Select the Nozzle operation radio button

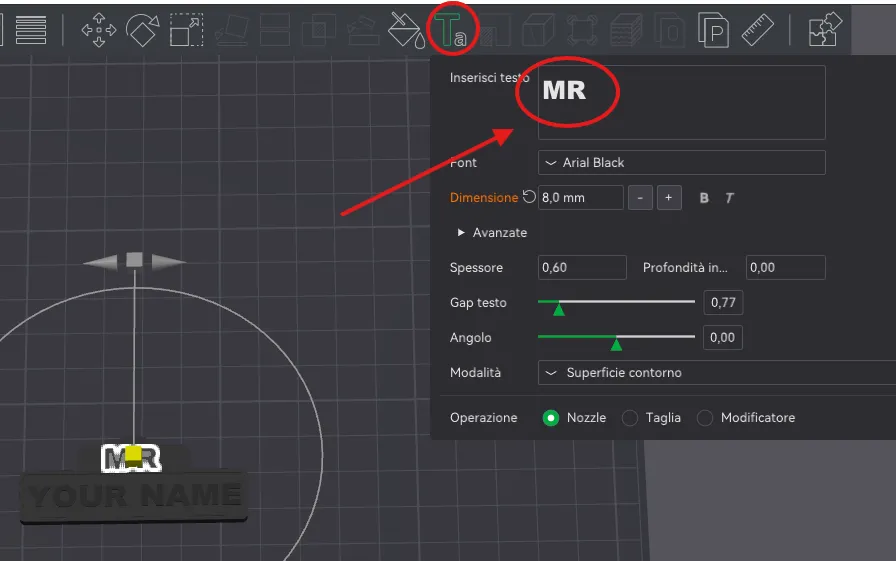point(551,418)
